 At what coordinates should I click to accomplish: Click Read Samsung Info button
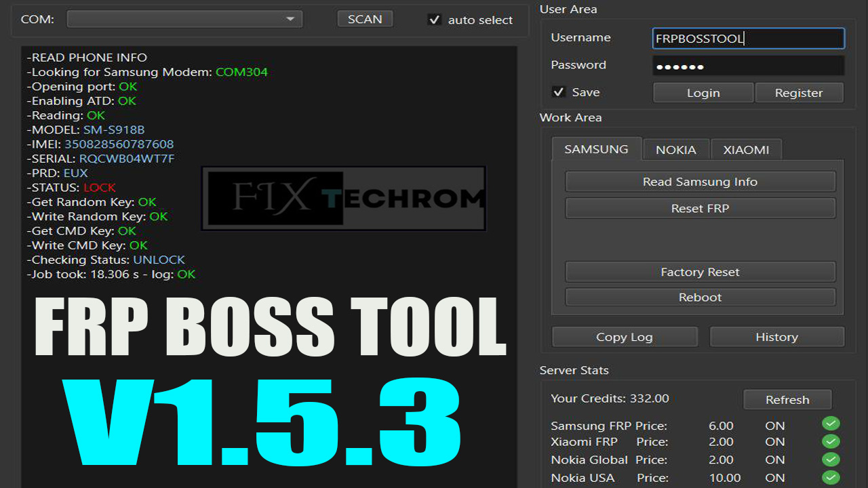[x=700, y=182]
